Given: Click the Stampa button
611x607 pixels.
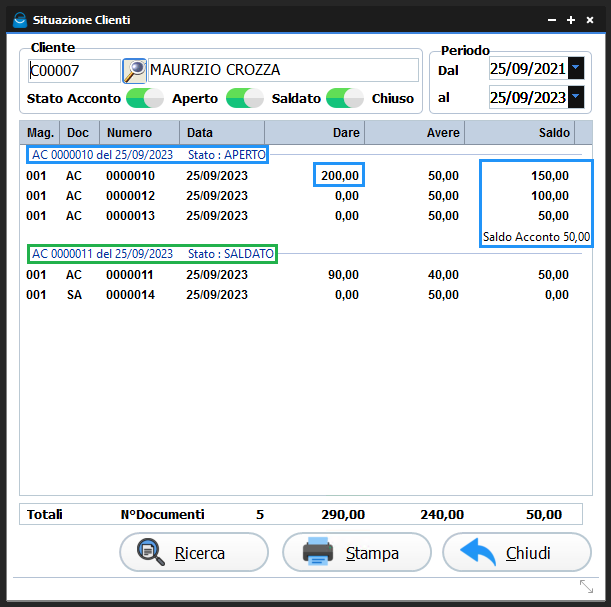Looking at the screenshot, I should coord(357,552).
